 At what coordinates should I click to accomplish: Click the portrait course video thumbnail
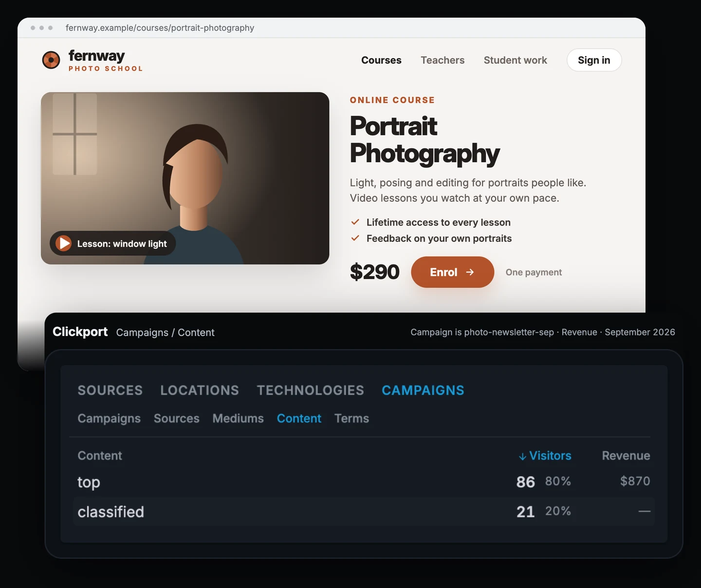pos(185,178)
